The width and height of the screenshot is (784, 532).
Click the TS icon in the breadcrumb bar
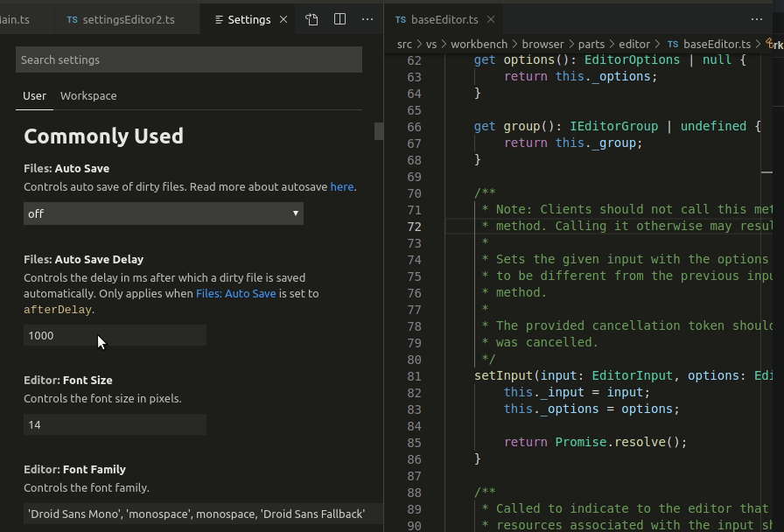pos(672,44)
